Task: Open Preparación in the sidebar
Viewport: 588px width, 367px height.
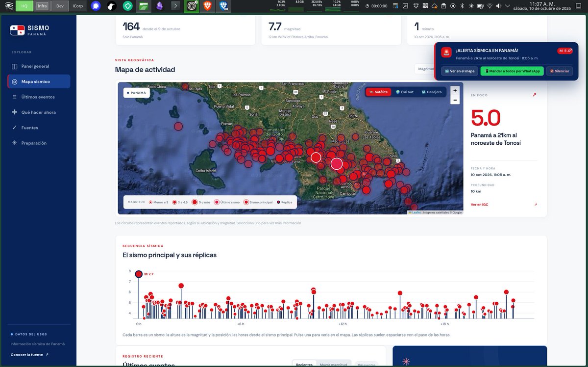Action: [39, 143]
